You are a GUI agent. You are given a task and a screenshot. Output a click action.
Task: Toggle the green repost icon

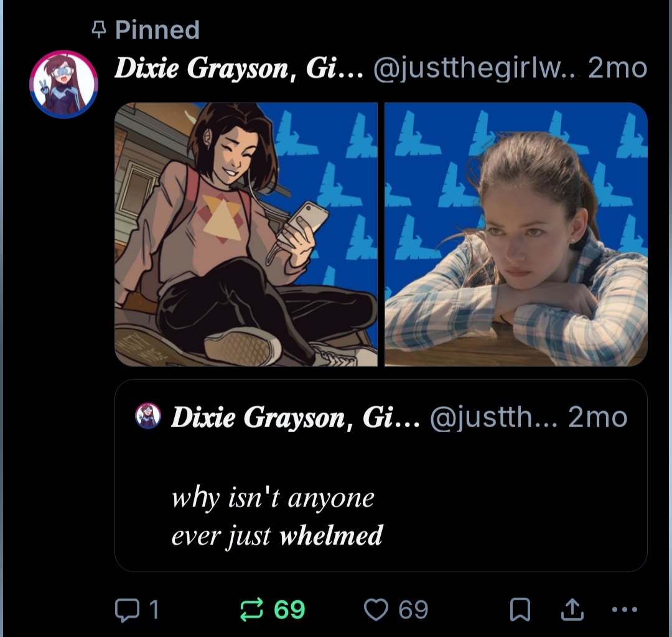tap(253, 609)
